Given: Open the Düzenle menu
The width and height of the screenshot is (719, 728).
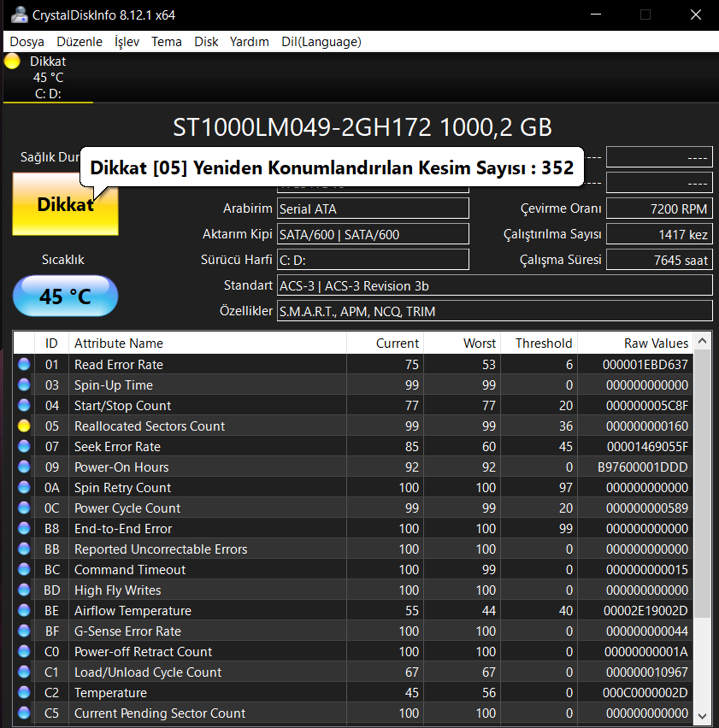Looking at the screenshot, I should tap(80, 42).
